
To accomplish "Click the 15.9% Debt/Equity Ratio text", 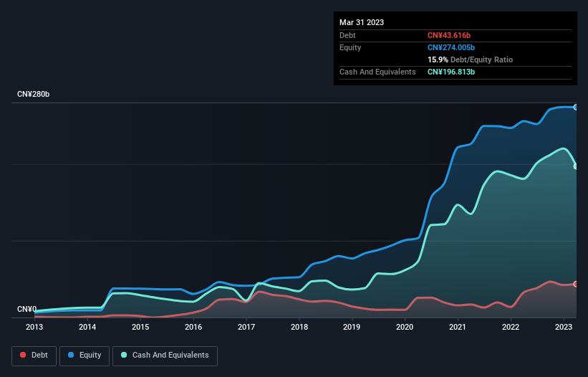I will (x=471, y=59).
